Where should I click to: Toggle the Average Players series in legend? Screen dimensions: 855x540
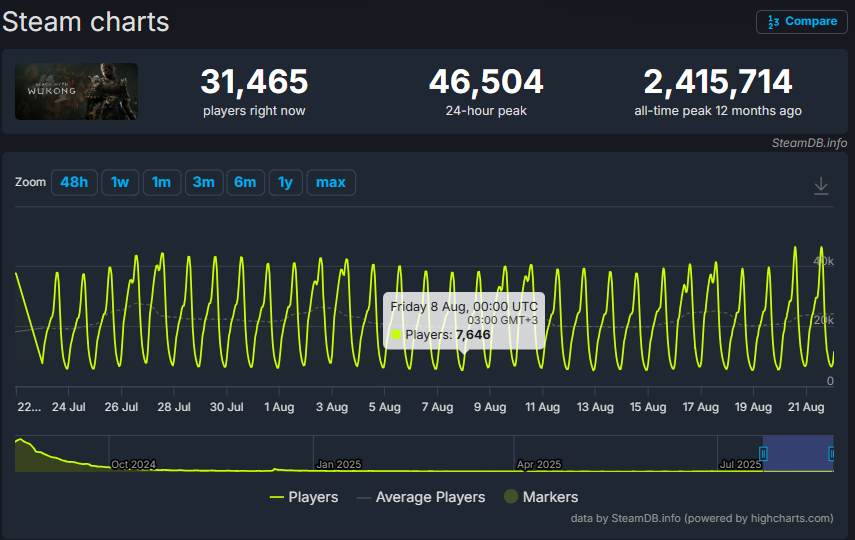click(x=420, y=497)
